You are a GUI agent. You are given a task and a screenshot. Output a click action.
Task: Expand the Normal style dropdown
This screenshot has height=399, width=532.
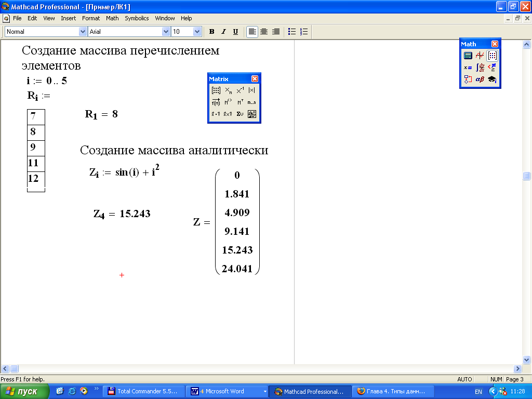[83, 32]
